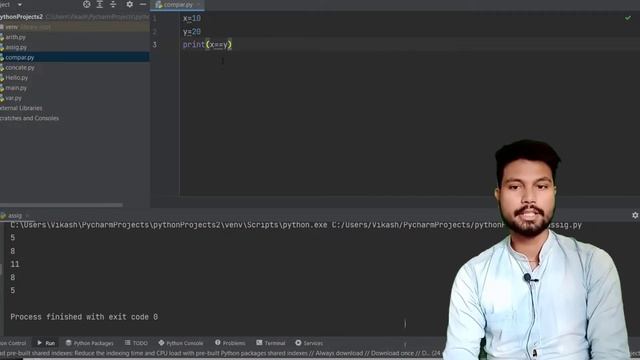
Task: Click the Collapse All icon in Project panel
Action: pos(113,4)
